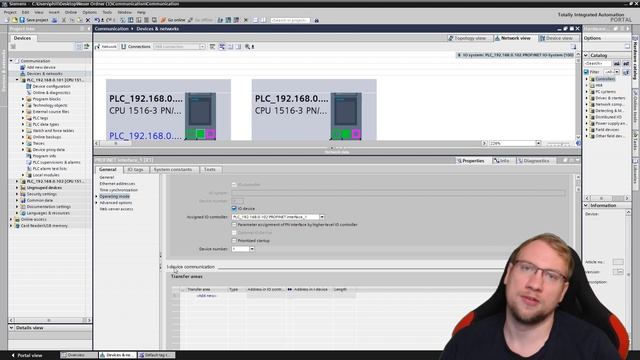
Task: Click the catalog search-down icon beside the Search field
Action: [617, 64]
